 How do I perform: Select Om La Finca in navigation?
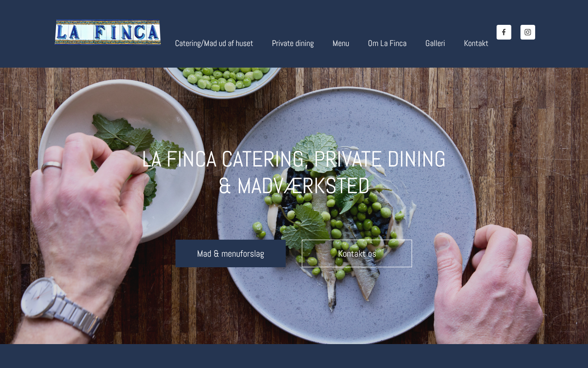tap(387, 43)
